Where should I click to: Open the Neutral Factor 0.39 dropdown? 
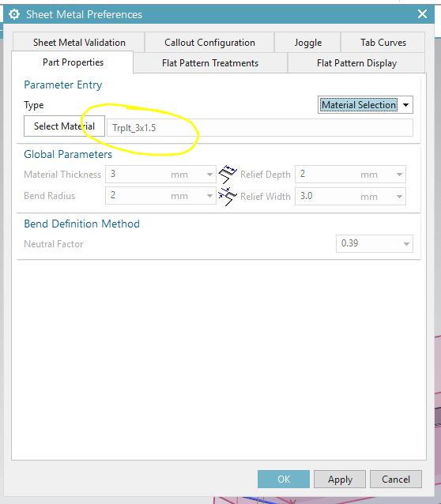point(375,243)
